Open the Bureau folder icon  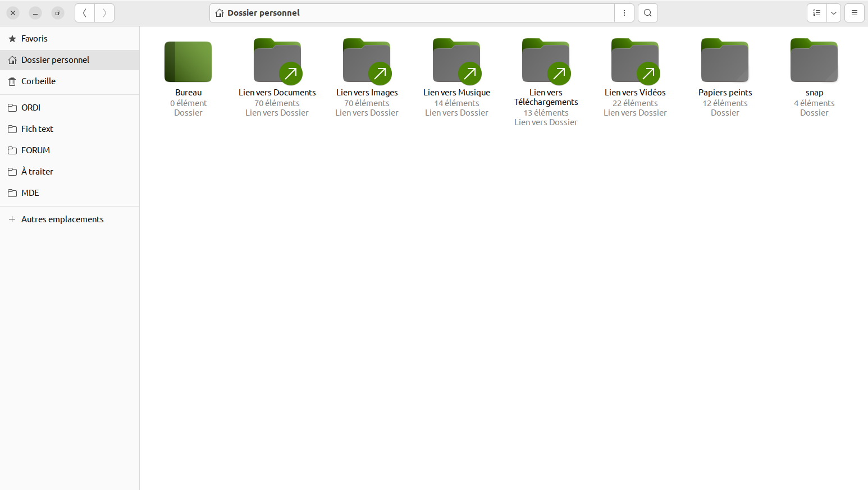point(188,62)
